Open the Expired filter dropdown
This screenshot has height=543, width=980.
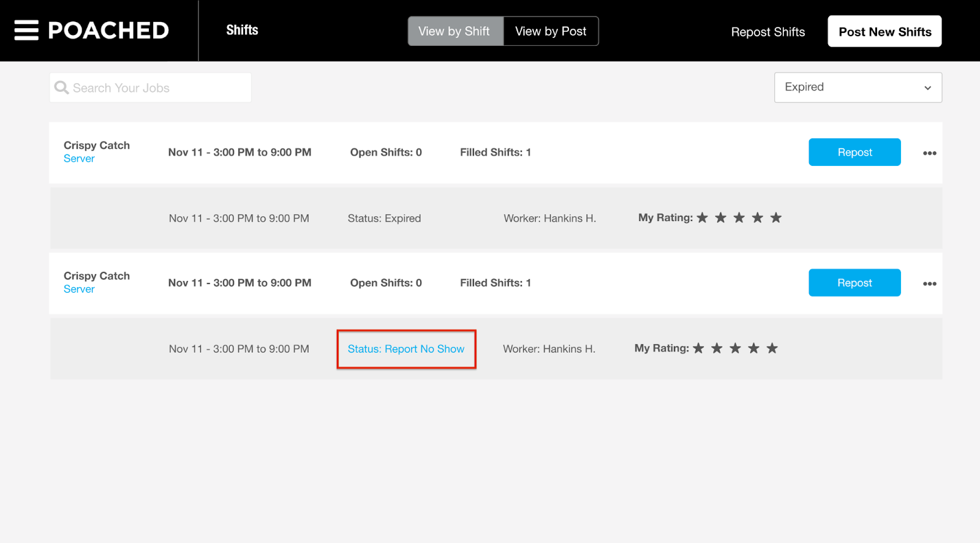click(858, 88)
